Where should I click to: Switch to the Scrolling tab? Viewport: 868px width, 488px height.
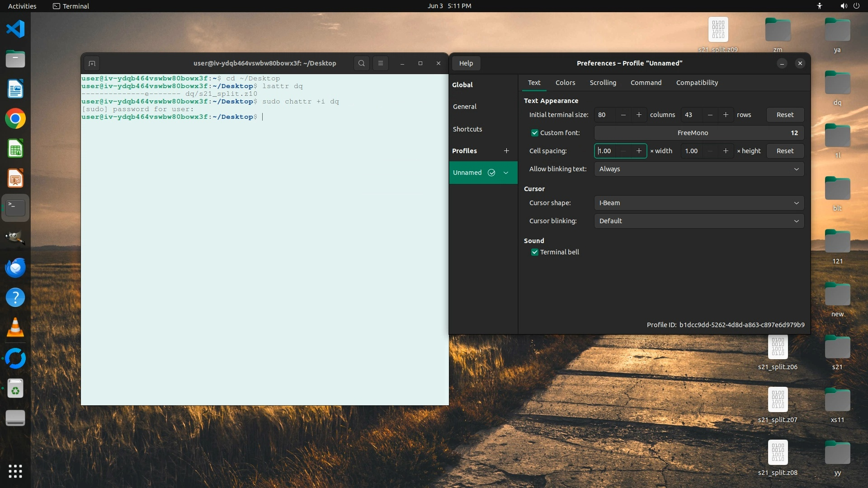603,83
